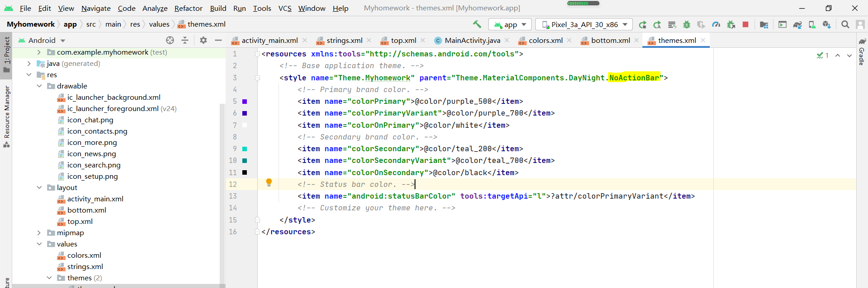The image size is (868, 288).
Task: Expand com.example.myhomework (test) package
Action: (x=39, y=52)
